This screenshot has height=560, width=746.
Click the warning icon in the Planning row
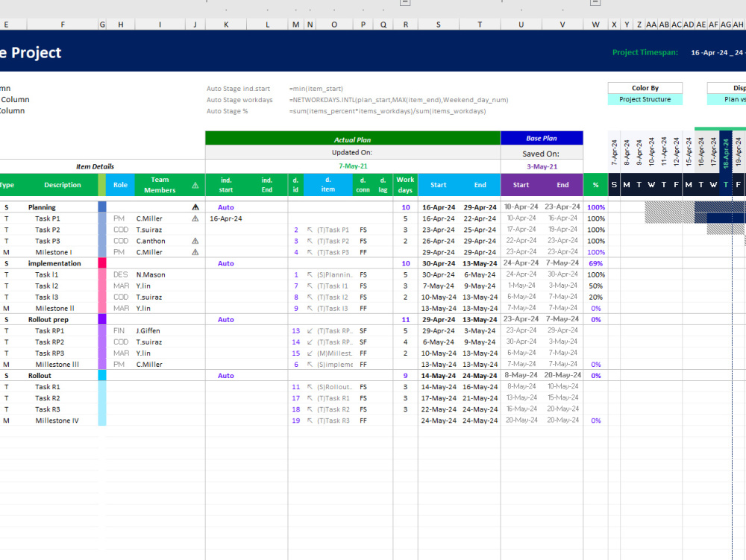[x=195, y=207]
